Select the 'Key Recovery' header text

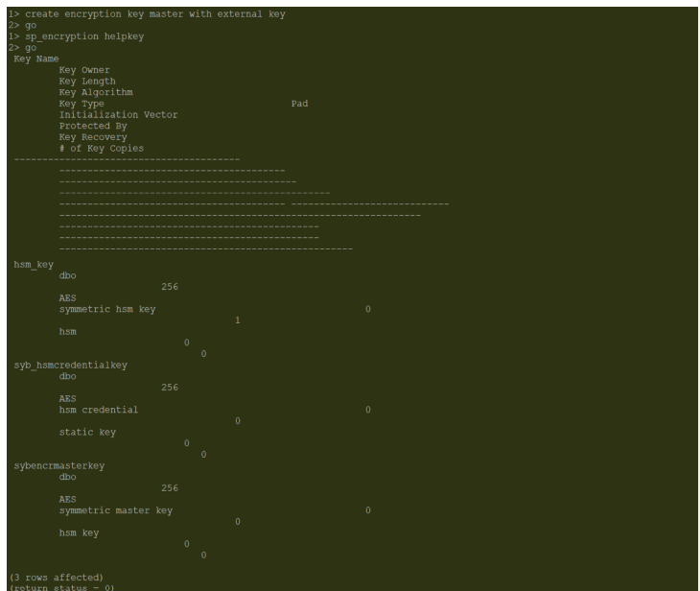tap(93, 137)
